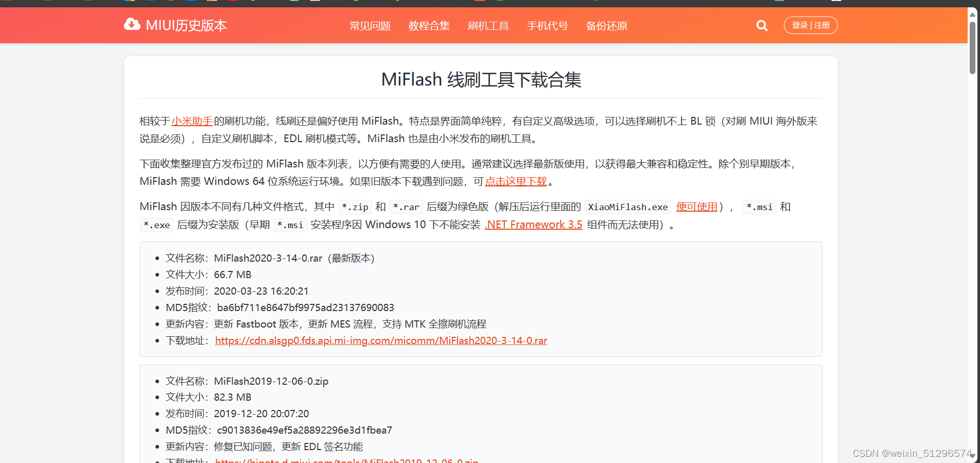Open the 常见问题 menu item
This screenshot has height=463, width=980.
click(370, 26)
